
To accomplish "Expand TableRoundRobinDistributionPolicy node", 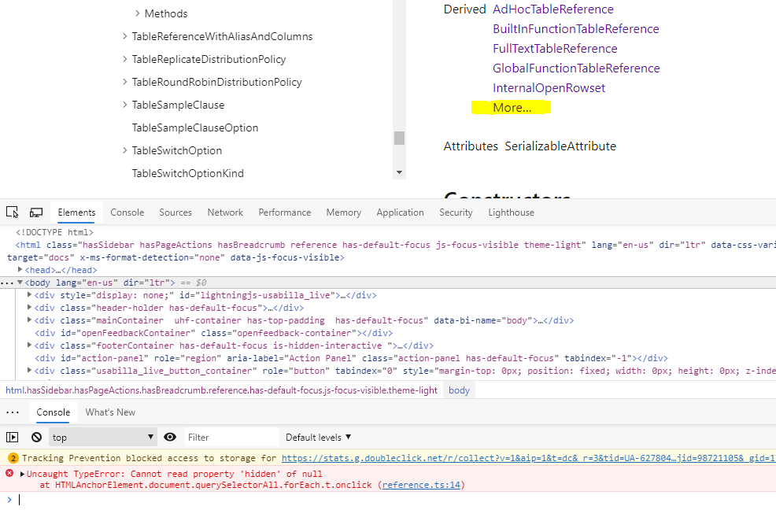I will (x=124, y=82).
